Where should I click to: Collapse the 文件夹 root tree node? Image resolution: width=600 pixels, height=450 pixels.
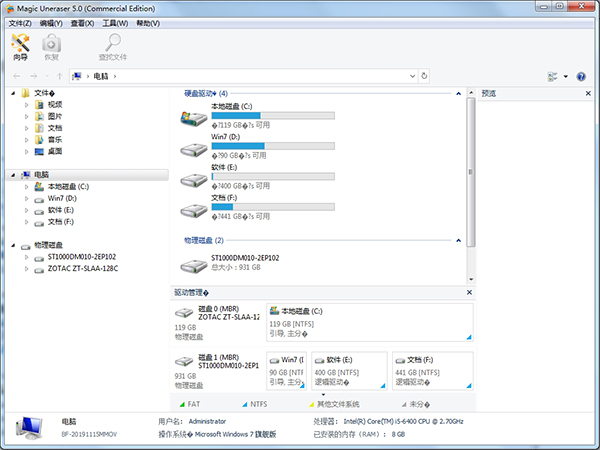pos(13,93)
